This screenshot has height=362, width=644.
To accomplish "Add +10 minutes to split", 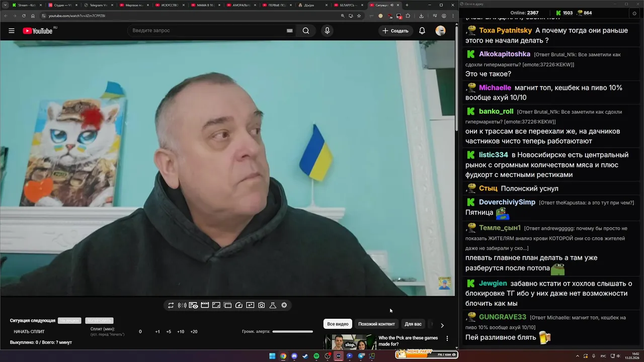I will coord(181,332).
